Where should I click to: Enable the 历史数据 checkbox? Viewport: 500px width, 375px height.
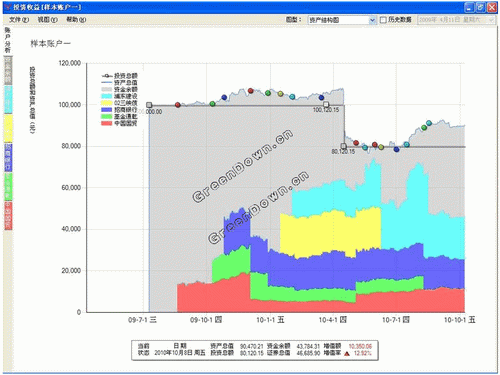click(x=383, y=20)
